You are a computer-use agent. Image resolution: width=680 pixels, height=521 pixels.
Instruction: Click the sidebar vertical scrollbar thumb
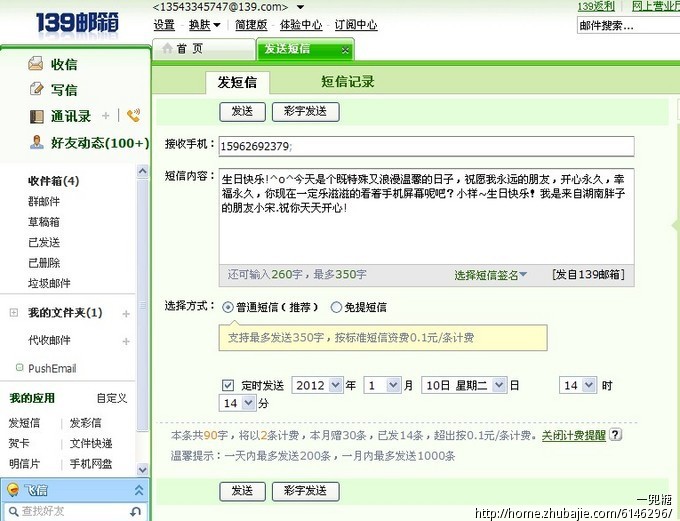pos(142,306)
